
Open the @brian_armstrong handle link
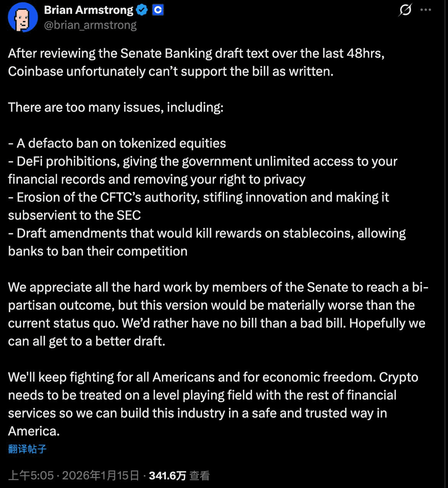pos(90,25)
